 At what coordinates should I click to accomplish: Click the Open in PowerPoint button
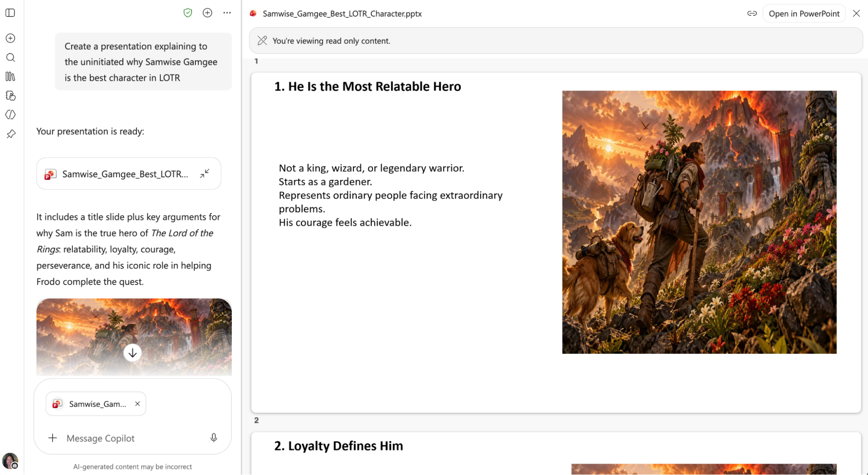(x=804, y=13)
